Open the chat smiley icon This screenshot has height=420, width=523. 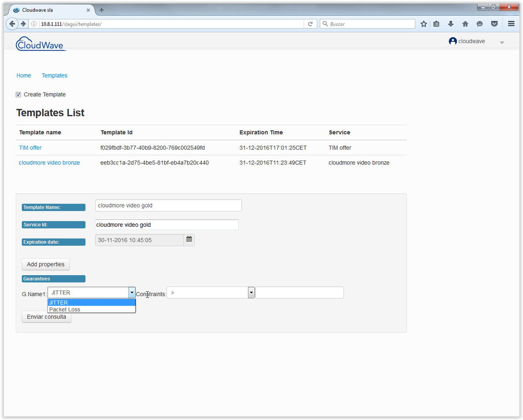(480, 24)
